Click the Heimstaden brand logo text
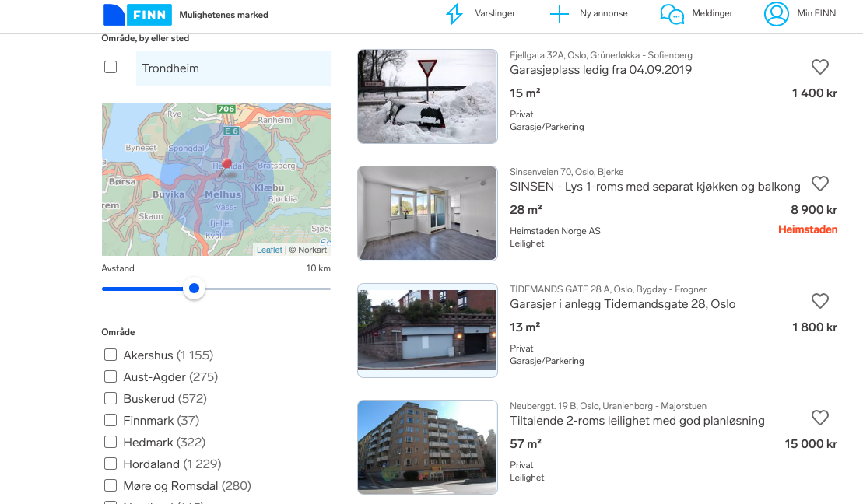 808,229
